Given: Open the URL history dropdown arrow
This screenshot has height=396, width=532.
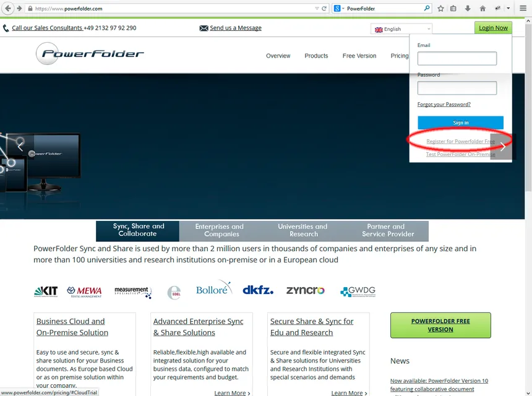Looking at the screenshot, I should coord(317,9).
